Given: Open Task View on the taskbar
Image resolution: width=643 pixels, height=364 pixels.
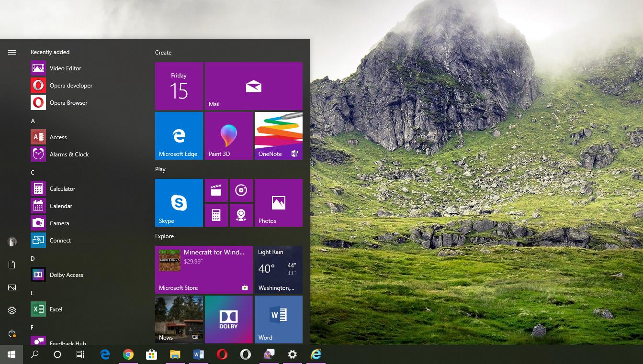Looking at the screenshot, I should 80,354.
